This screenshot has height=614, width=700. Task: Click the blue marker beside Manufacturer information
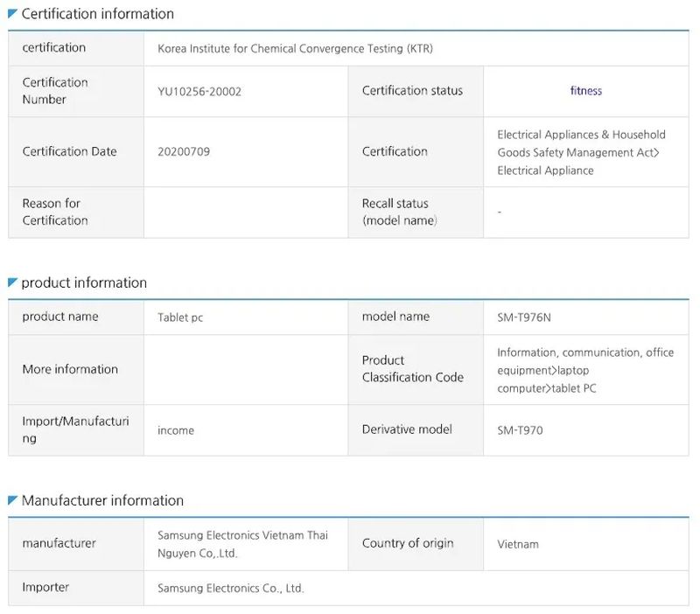pos(12,500)
